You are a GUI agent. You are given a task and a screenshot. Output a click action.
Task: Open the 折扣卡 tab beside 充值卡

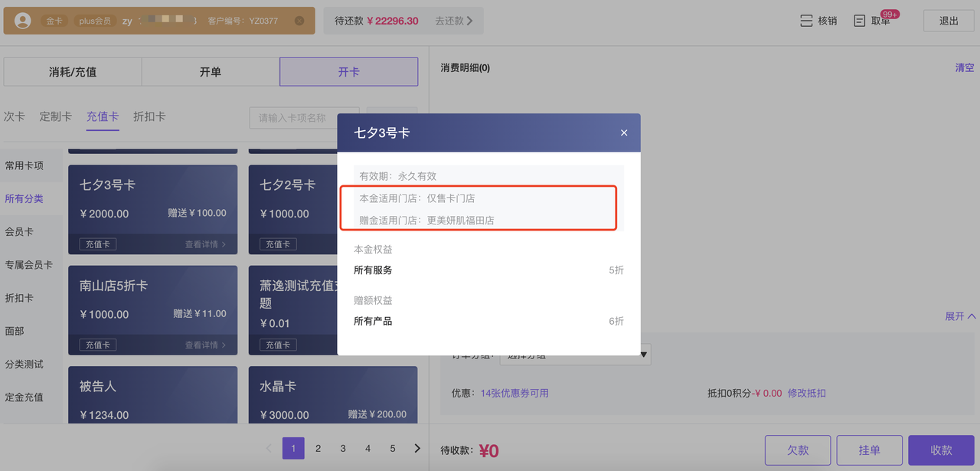click(x=149, y=116)
